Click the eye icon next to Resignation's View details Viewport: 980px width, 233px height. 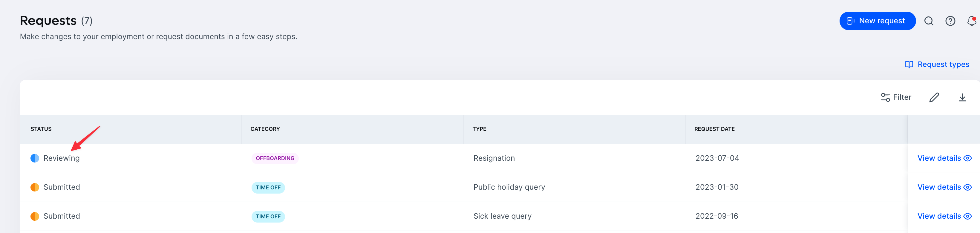[x=968, y=159]
